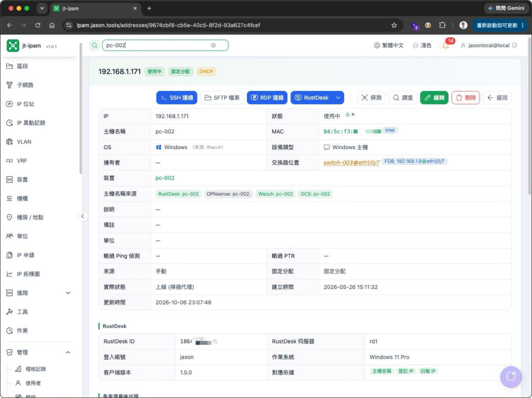
Task: Click the IP 拓樸圖 chart icon
Action: [9, 274]
